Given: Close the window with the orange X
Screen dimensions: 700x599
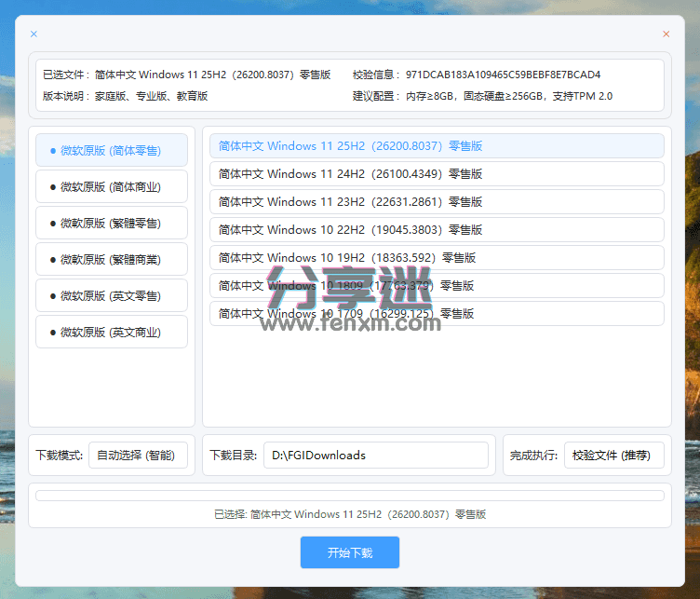Looking at the screenshot, I should point(666,34).
